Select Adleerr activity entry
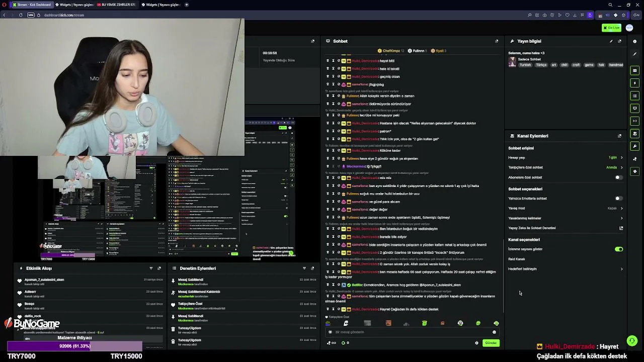 click(x=90, y=294)
